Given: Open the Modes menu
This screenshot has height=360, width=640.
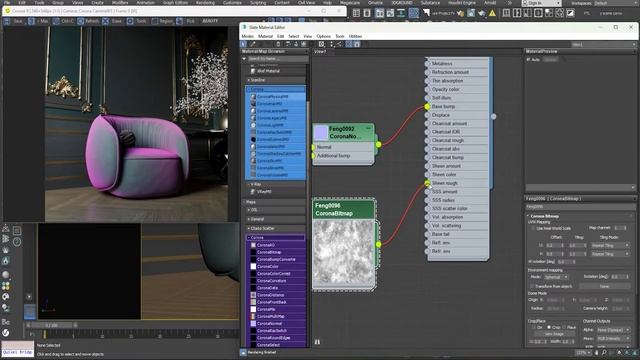Looking at the screenshot, I should [247, 36].
